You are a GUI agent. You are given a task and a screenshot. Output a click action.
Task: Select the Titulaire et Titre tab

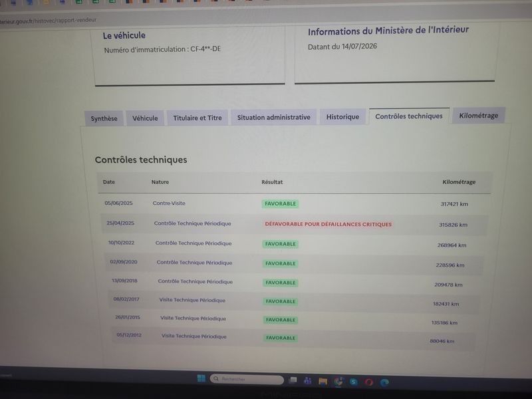[198, 118]
